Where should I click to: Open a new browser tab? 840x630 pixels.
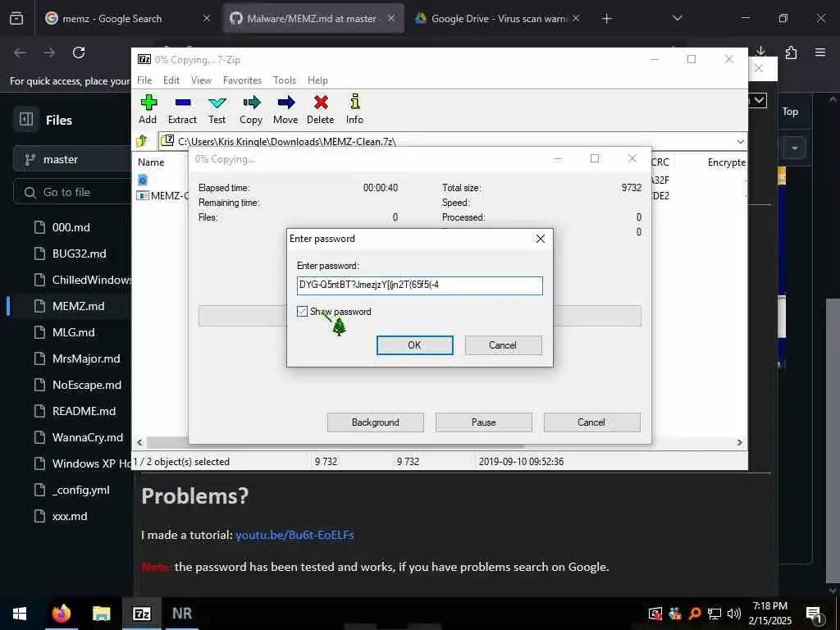(606, 19)
